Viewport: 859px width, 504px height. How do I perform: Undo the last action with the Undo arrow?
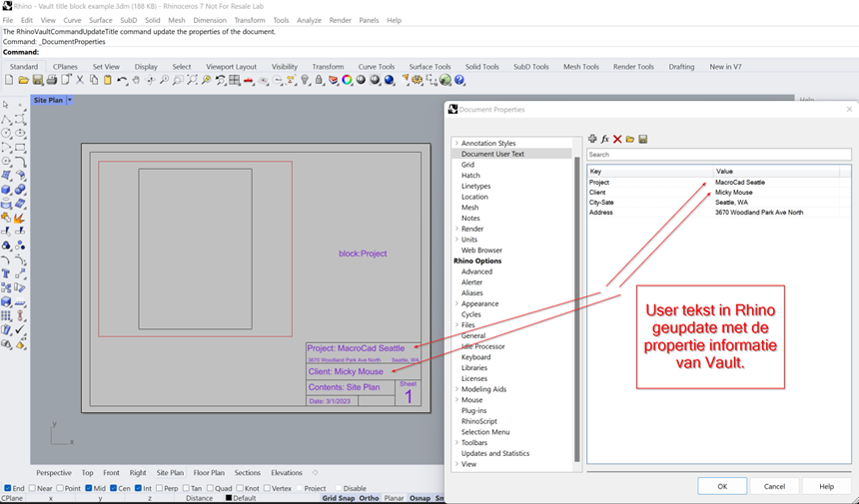(122, 80)
